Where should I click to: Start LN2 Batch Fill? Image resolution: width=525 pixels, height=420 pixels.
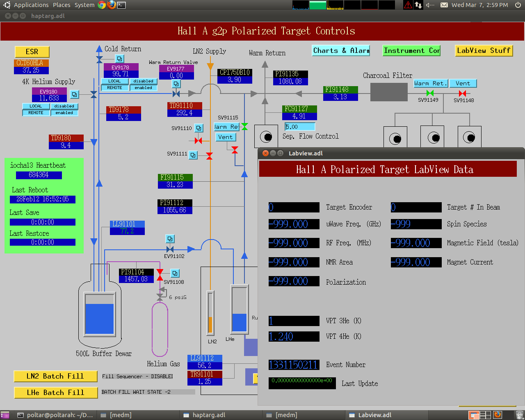[55, 376]
